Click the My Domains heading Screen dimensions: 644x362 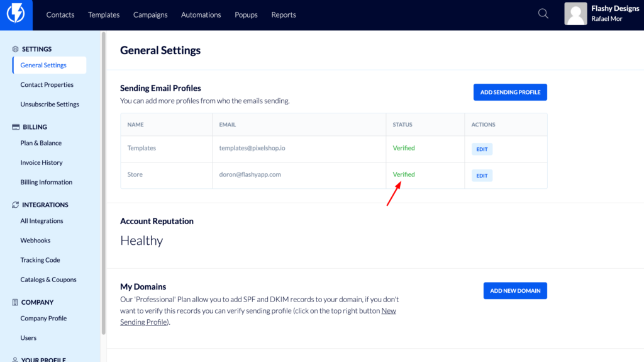[143, 286]
